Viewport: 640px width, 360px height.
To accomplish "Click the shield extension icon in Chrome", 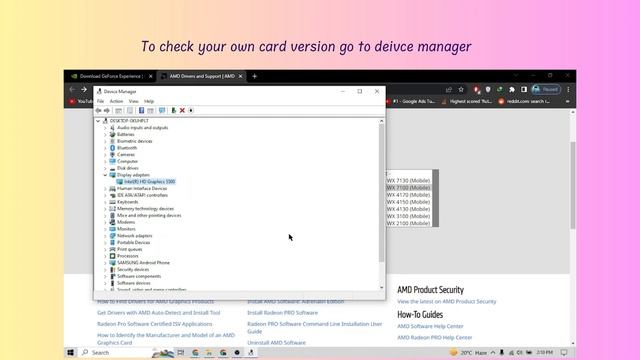I will 488,89.
